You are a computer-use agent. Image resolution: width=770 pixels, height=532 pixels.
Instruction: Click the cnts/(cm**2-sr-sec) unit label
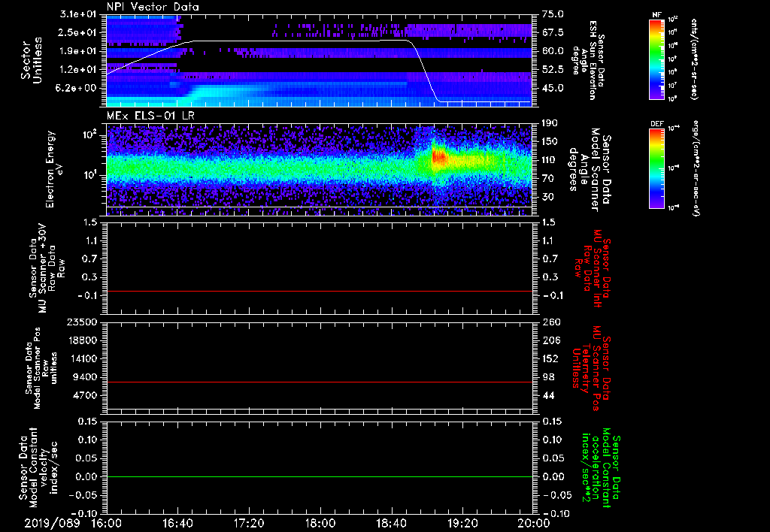pos(694,59)
